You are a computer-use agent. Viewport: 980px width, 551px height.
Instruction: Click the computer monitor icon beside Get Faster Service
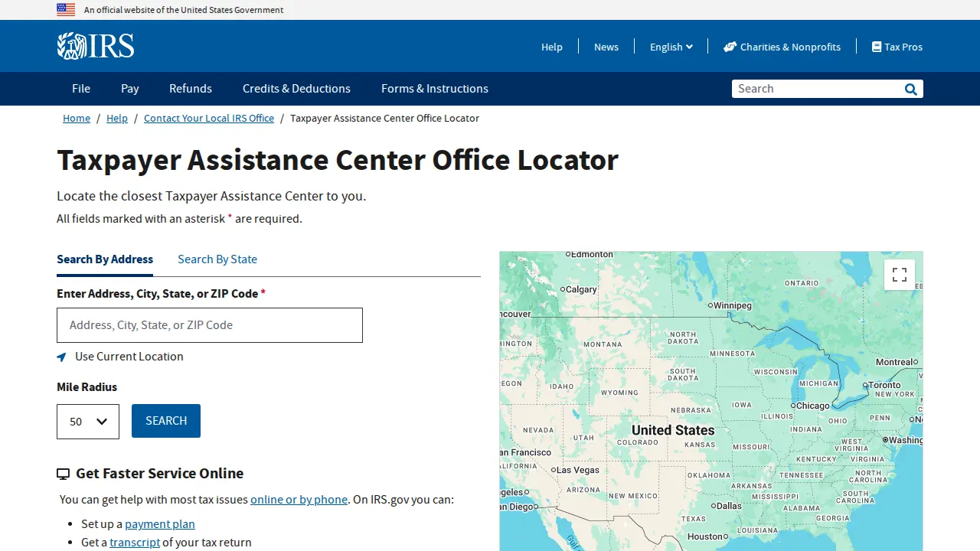(64, 474)
